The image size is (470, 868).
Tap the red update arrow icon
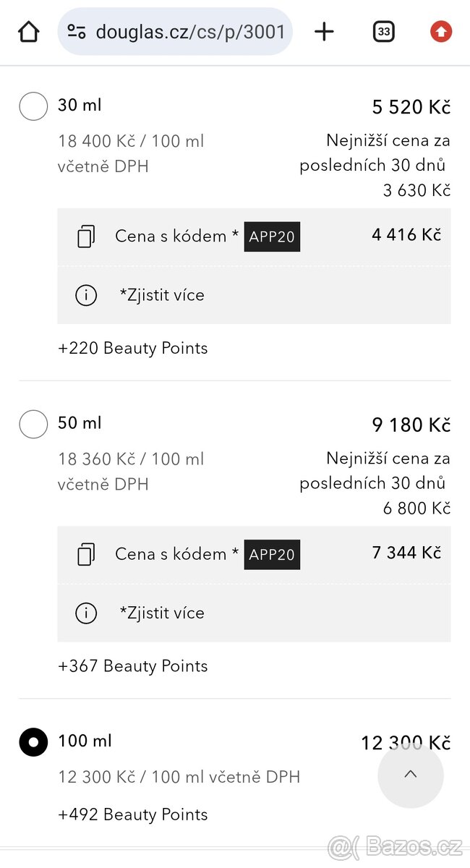coord(441,32)
